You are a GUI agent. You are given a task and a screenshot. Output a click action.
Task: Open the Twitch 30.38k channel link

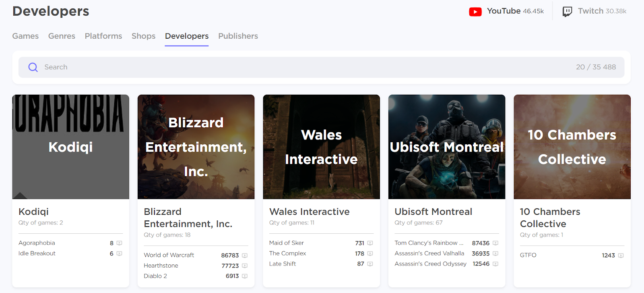pos(594,11)
